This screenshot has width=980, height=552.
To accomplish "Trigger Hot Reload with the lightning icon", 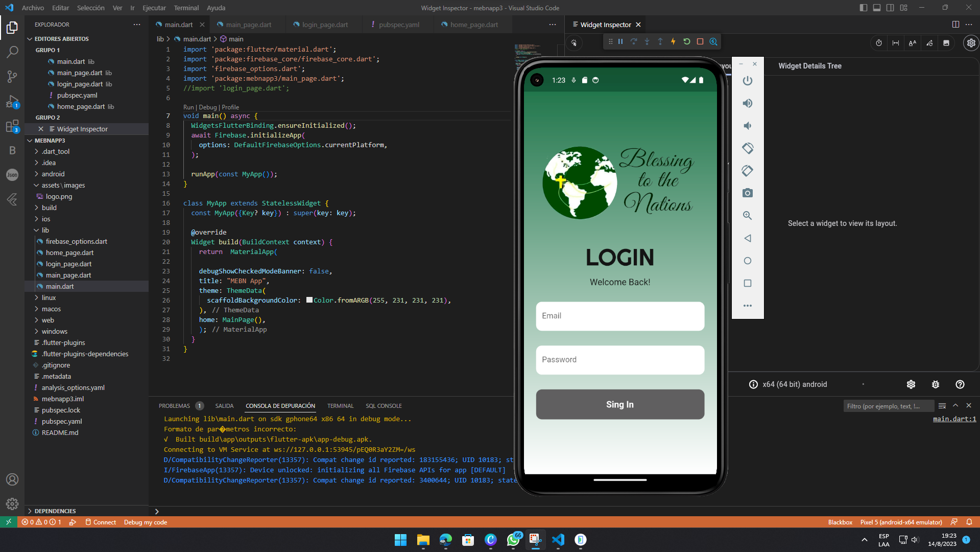I will click(673, 42).
